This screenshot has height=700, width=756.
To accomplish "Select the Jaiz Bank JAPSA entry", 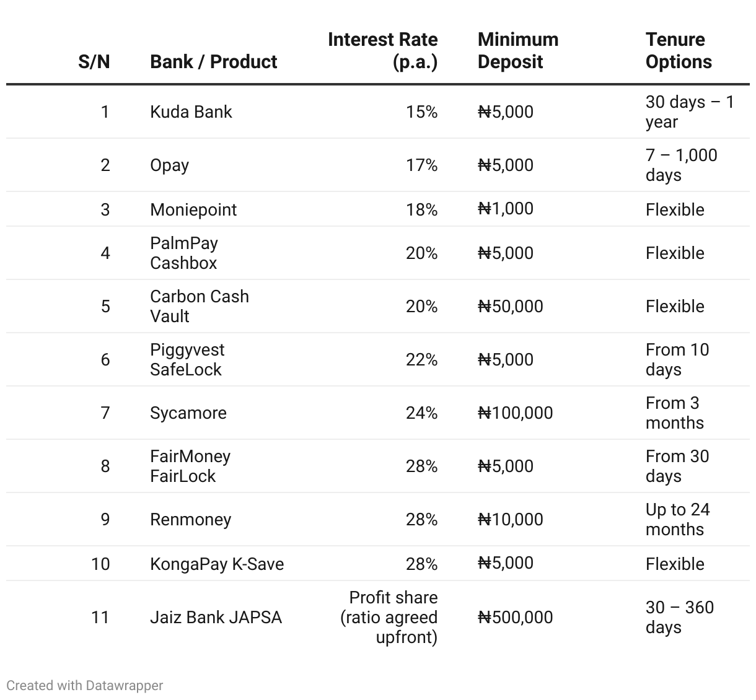I will point(216,617).
